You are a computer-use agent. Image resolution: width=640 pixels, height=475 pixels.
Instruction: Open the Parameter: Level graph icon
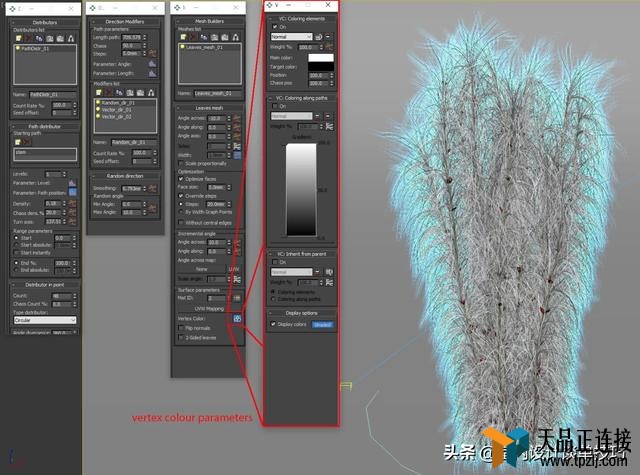point(72,183)
